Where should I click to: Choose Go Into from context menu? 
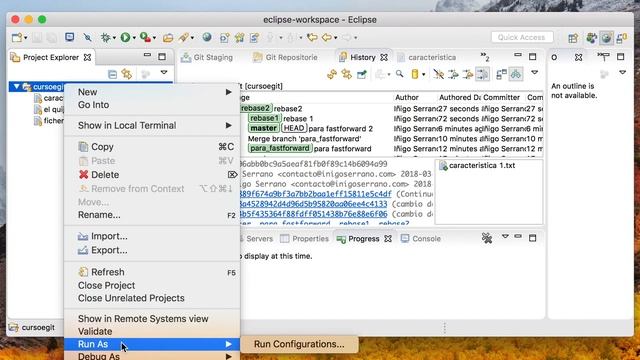click(152, 105)
